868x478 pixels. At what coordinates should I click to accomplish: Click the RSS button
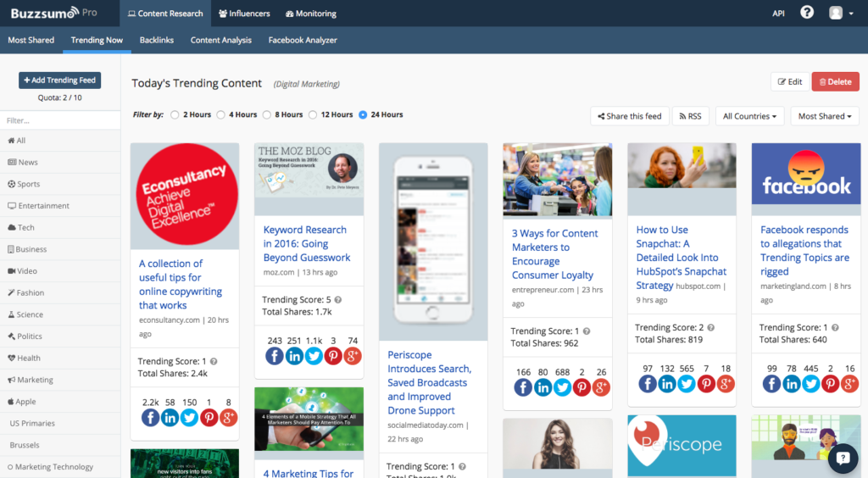coord(690,116)
